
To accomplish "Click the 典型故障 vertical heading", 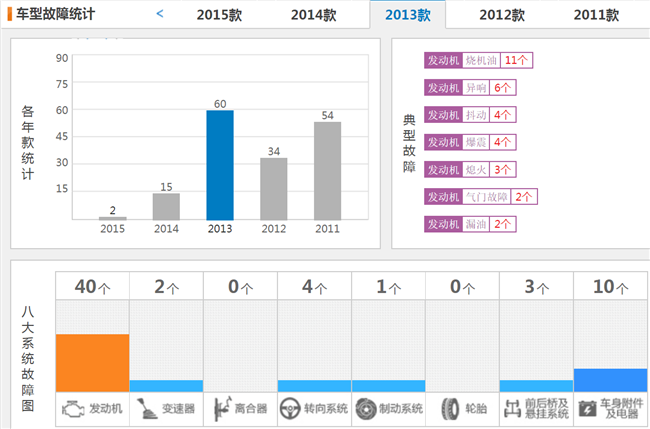I will 409,143.
